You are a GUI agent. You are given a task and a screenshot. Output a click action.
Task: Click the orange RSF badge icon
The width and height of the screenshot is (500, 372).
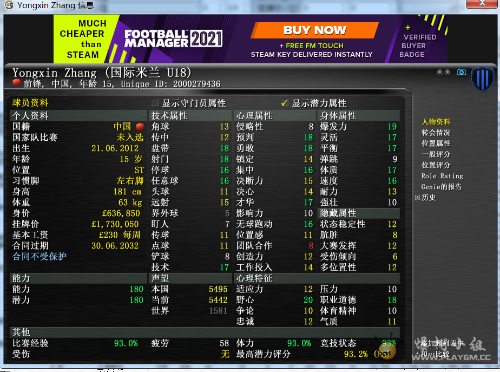(388, 351)
